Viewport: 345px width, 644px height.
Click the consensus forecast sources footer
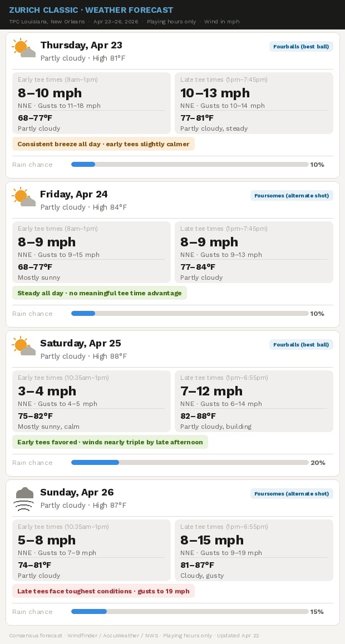click(x=134, y=635)
